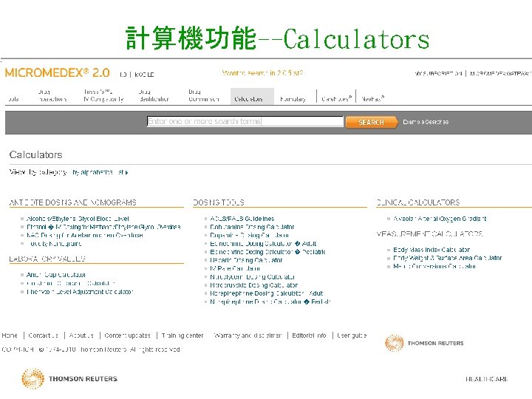This screenshot has height=399, width=532.
Task: Click the Thomson Reuters logo above the HEALTHCARE text
Action: coord(69,378)
